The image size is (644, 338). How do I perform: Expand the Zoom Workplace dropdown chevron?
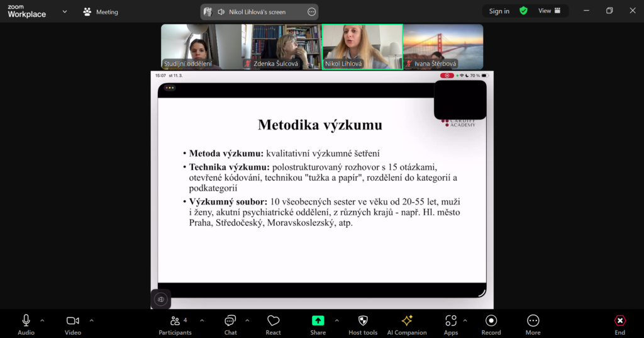tap(64, 11)
